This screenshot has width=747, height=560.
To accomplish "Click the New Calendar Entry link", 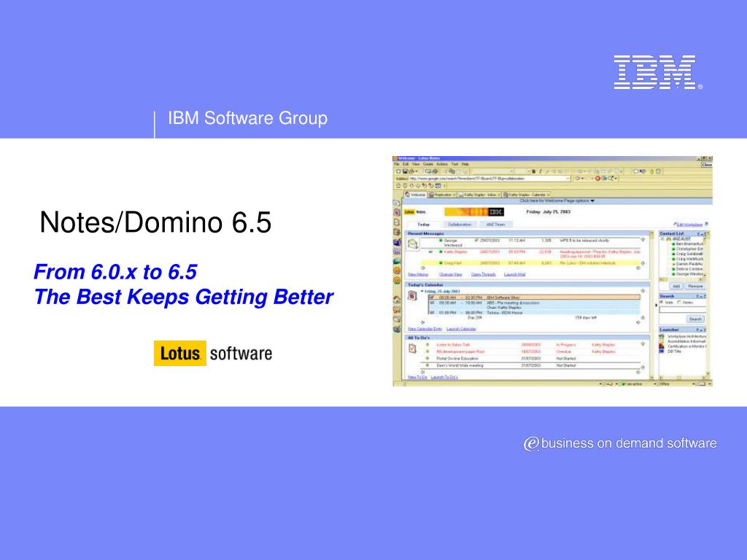I will point(425,329).
